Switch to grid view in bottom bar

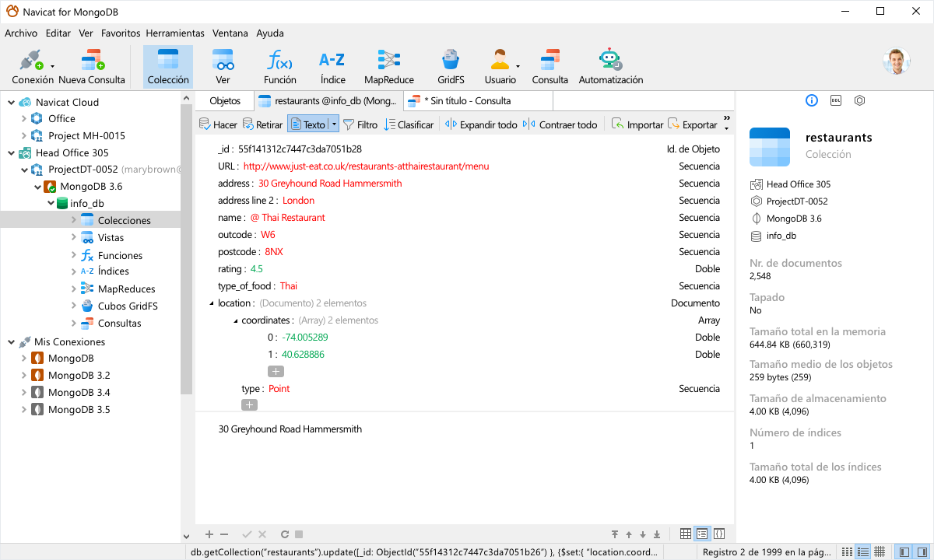(685, 534)
